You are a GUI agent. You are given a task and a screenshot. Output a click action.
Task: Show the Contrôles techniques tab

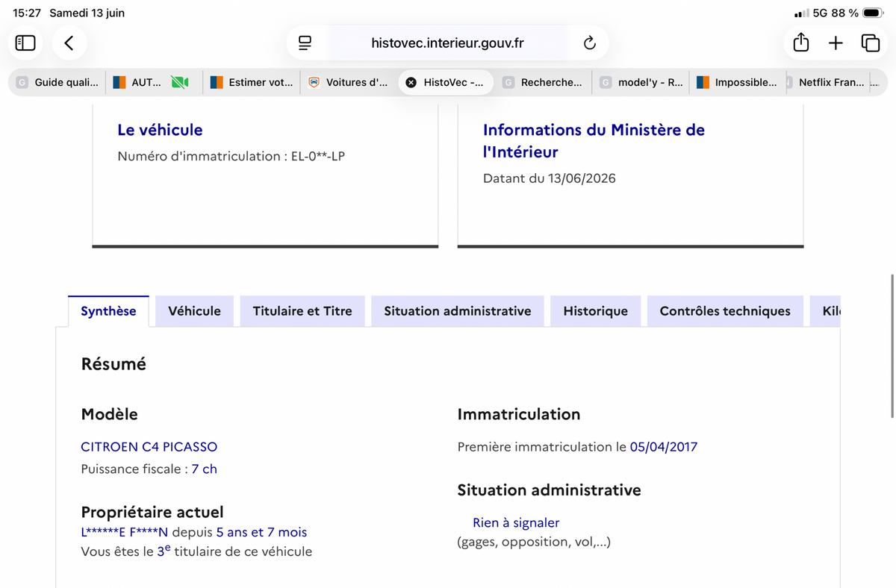[725, 311]
